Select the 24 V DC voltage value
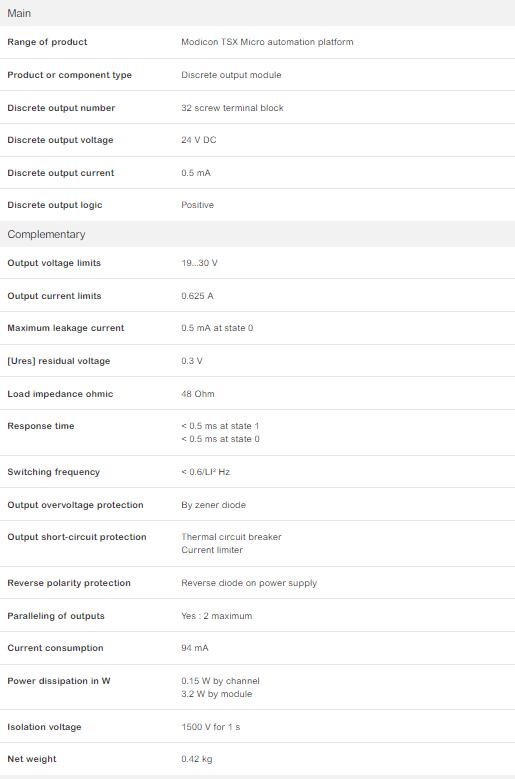 (x=199, y=140)
